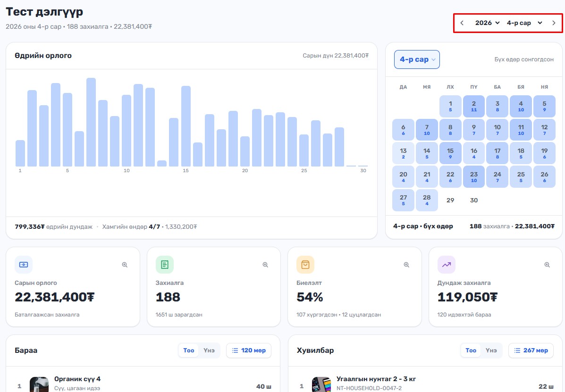Go to next month with right chevron
Viewport: 565px width, 392px height.
click(x=554, y=23)
